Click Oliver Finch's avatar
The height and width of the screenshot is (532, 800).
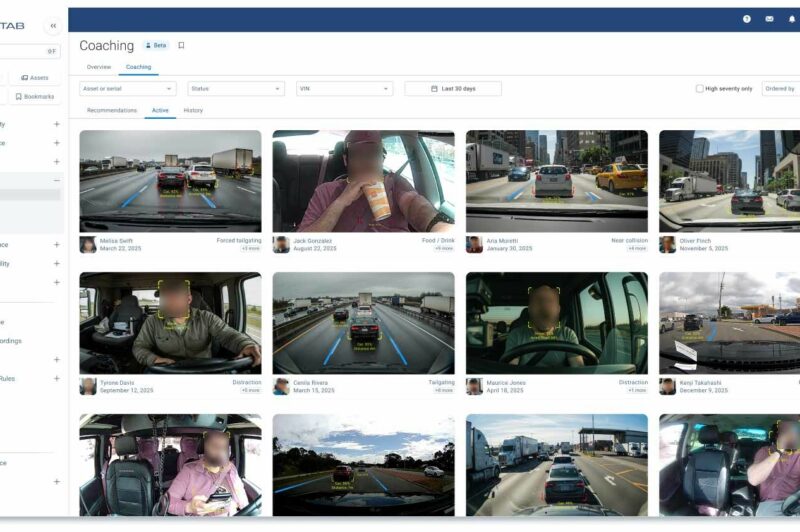[667, 245]
